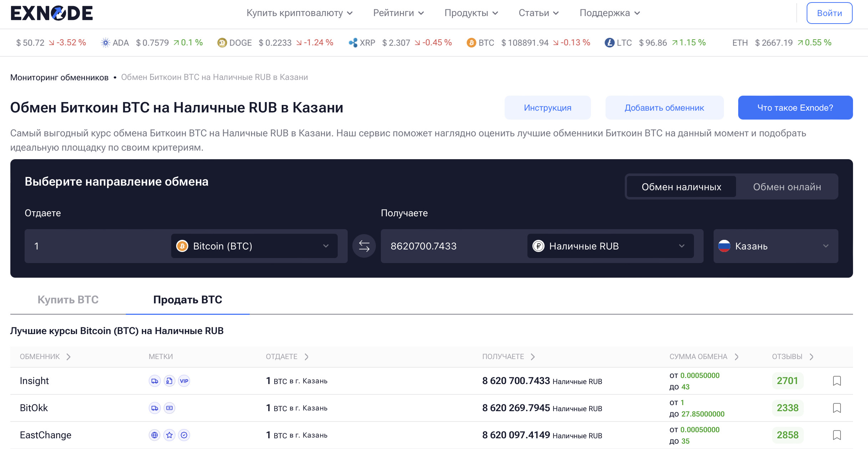
Task: Click the swap exchange direction arrows icon
Action: point(364,246)
